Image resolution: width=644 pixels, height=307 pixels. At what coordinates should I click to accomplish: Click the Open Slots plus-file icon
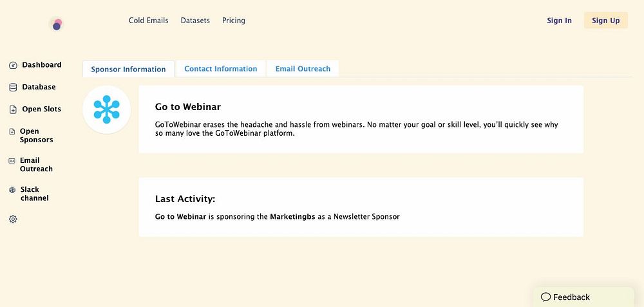point(13,109)
